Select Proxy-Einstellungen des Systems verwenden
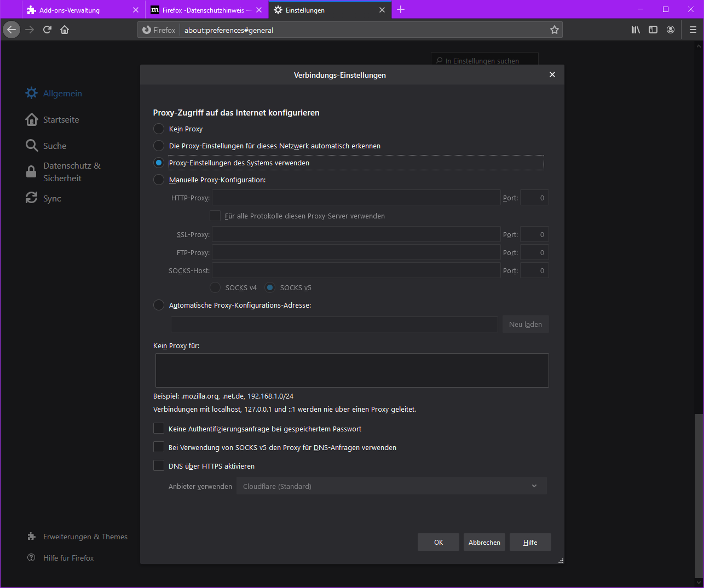 [159, 163]
